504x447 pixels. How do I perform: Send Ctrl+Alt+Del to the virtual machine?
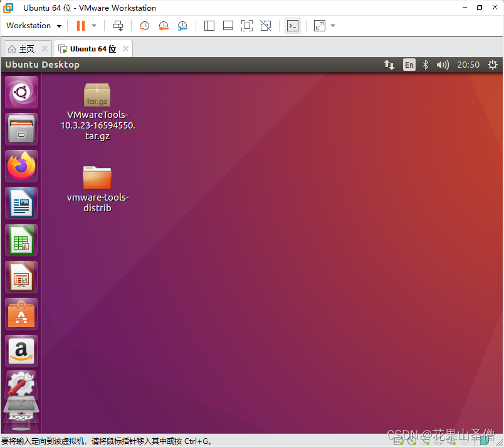pyautogui.click(x=118, y=26)
